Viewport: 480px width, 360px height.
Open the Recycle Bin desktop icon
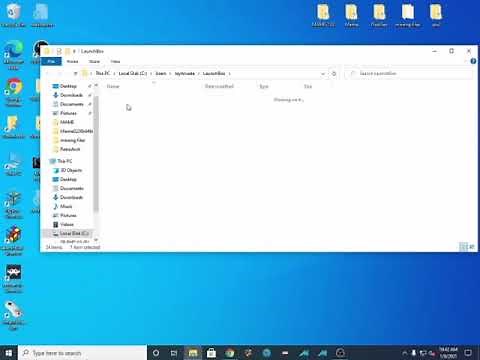13,16
